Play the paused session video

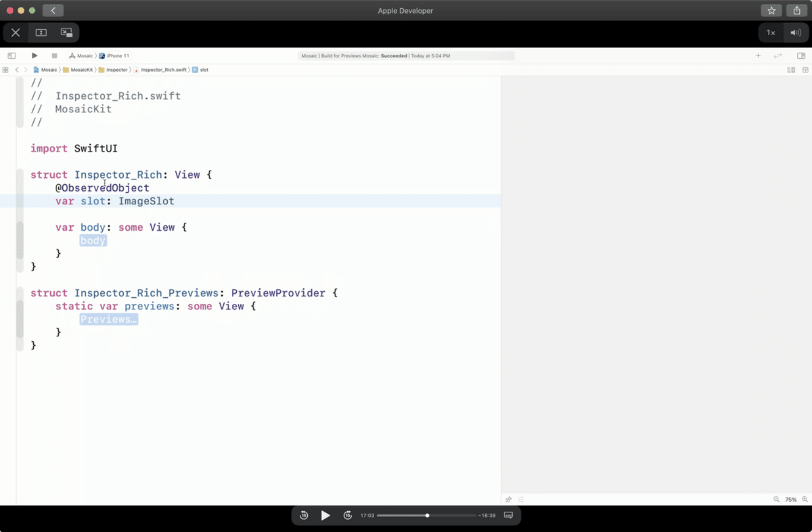325,516
